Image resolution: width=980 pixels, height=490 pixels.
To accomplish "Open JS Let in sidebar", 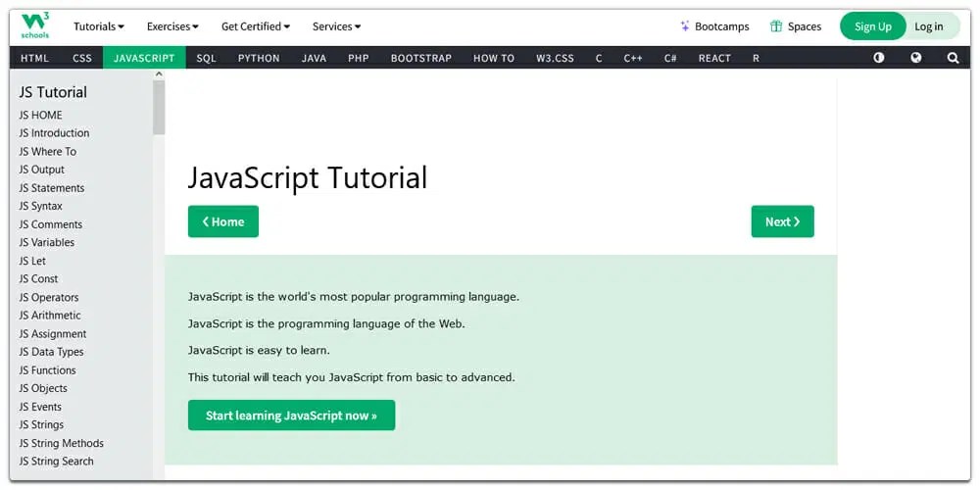I will [x=32, y=261].
